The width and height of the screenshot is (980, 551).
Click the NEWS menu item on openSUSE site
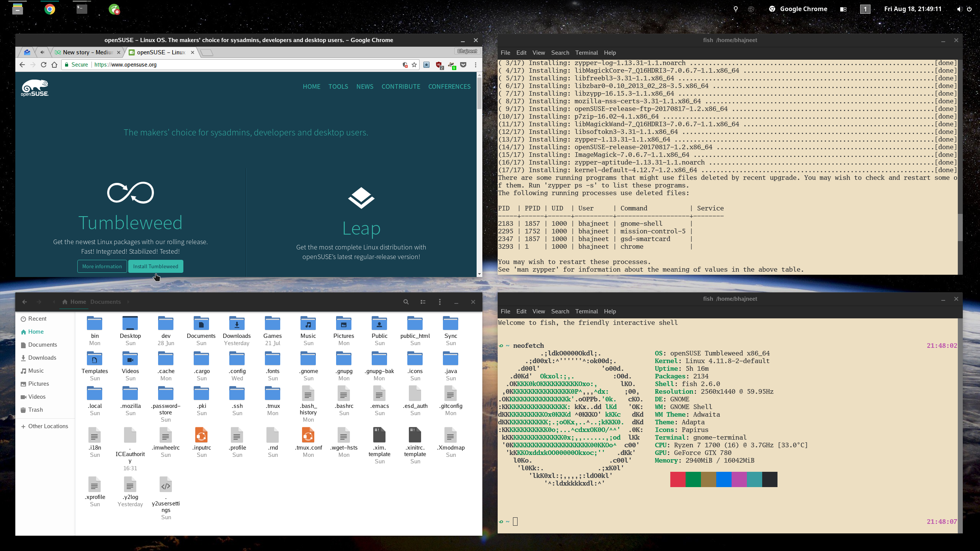click(x=364, y=86)
